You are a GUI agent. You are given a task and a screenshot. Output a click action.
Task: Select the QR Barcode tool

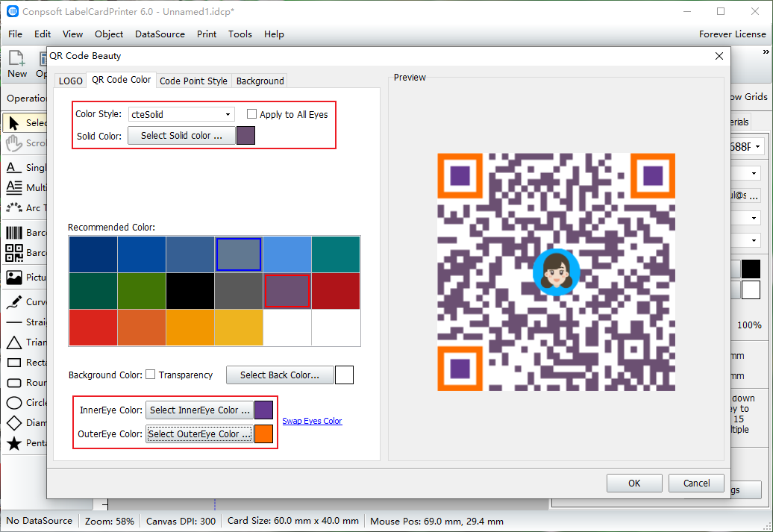click(x=25, y=252)
